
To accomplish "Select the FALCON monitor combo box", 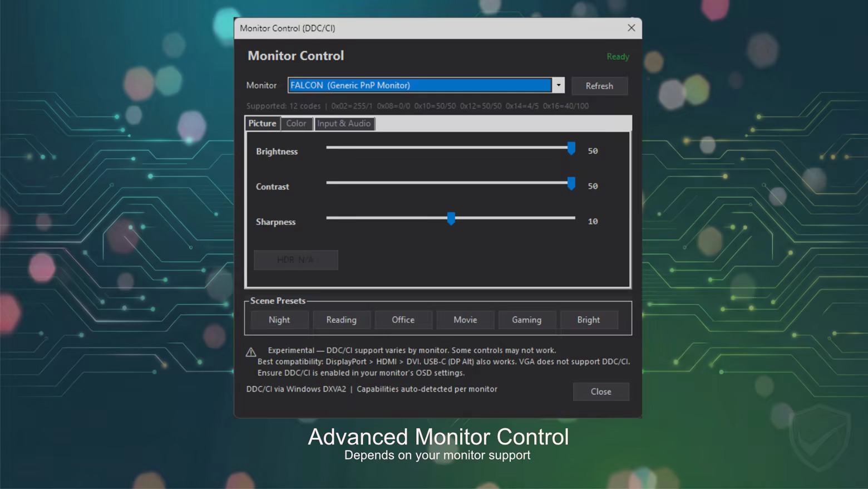I will click(x=420, y=85).
